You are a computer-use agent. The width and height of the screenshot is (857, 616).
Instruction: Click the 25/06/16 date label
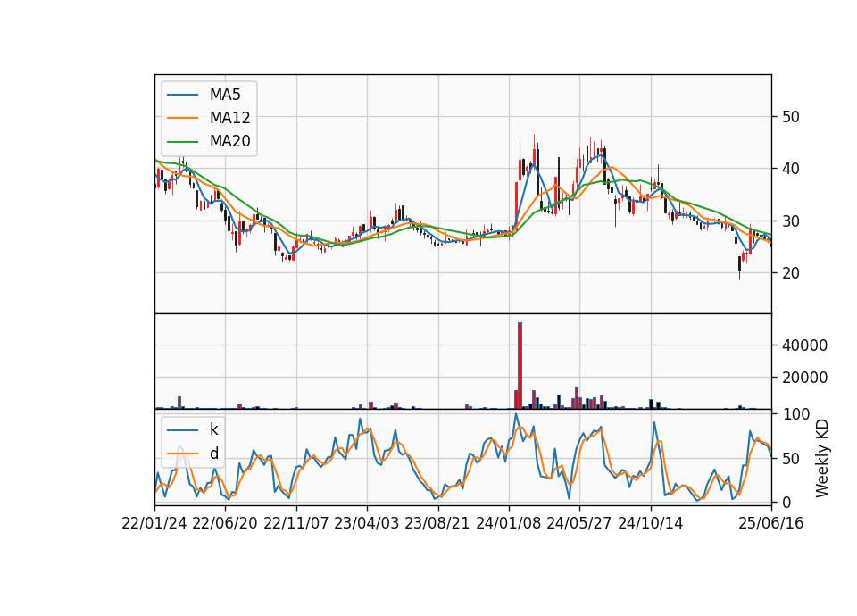[x=771, y=524]
